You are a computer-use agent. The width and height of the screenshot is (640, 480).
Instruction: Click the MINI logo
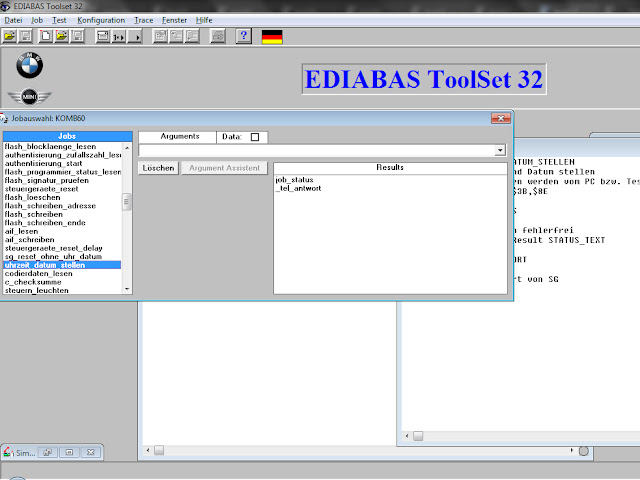[x=29, y=97]
